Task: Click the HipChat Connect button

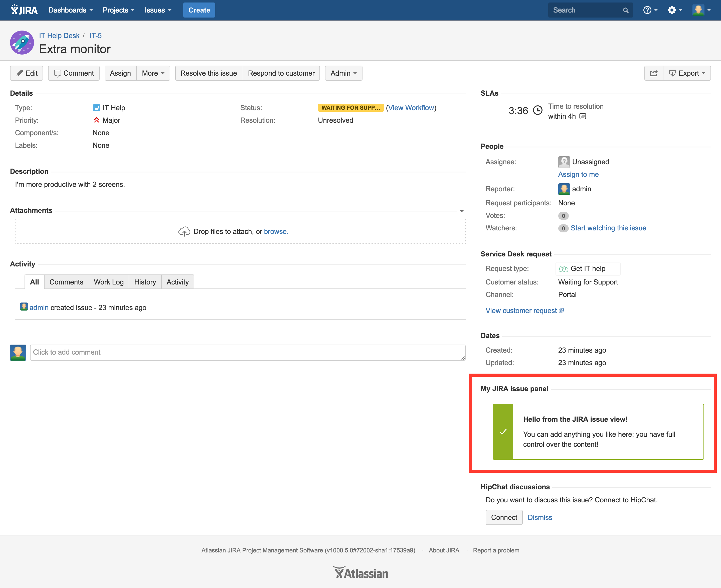Action: (x=504, y=517)
